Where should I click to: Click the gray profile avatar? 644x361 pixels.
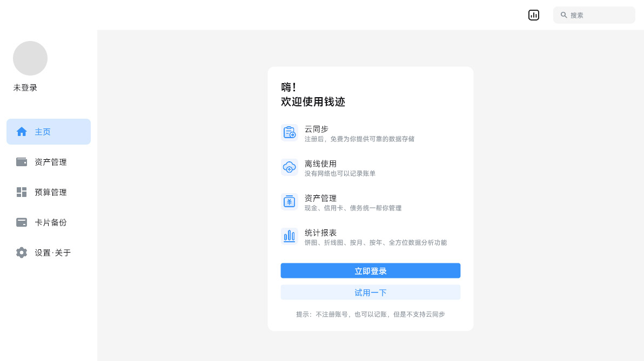(30, 58)
